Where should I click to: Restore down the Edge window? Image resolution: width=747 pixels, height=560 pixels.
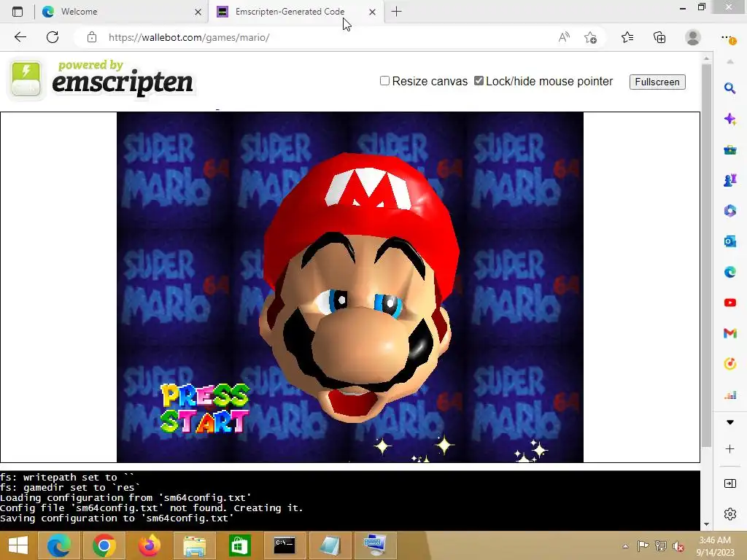(702, 7)
